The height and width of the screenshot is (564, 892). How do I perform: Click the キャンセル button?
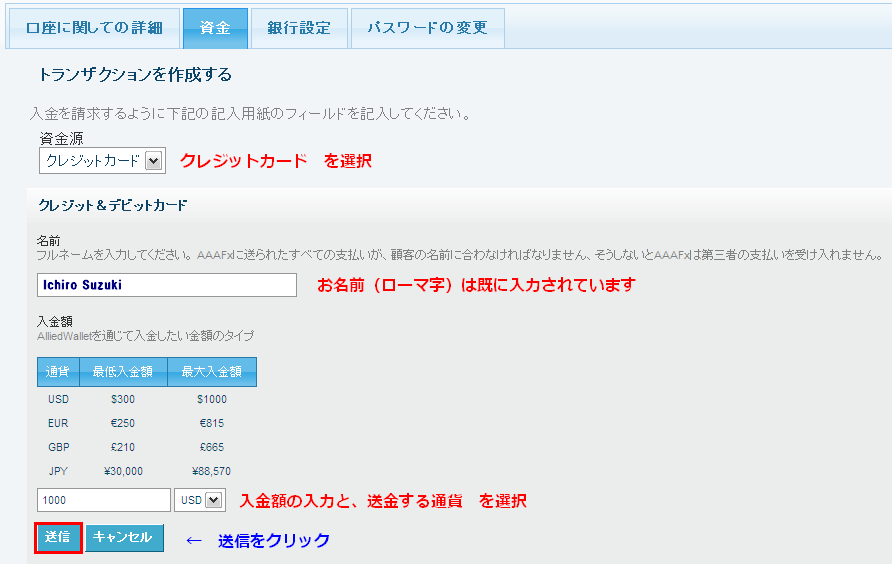[x=125, y=538]
